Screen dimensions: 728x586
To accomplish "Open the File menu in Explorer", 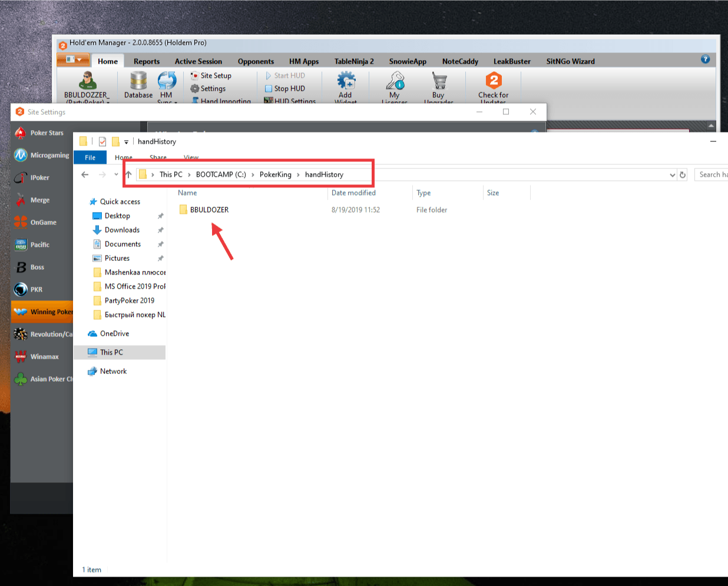I will [90, 157].
